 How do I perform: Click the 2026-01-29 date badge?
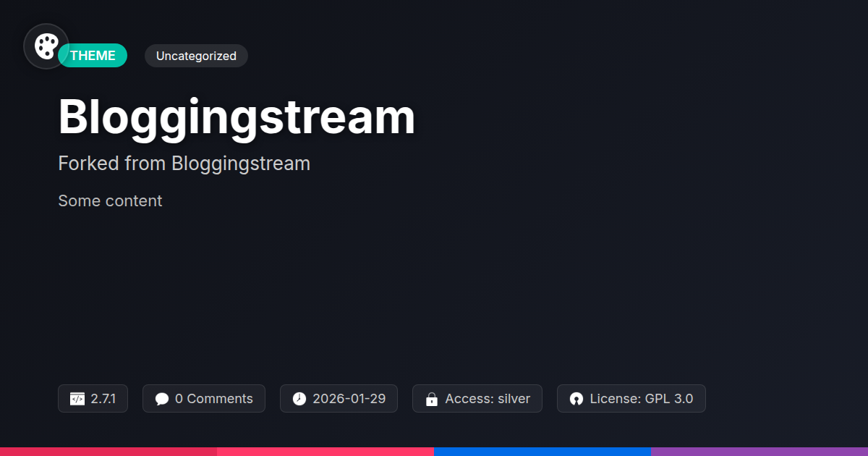pyautogui.click(x=339, y=399)
